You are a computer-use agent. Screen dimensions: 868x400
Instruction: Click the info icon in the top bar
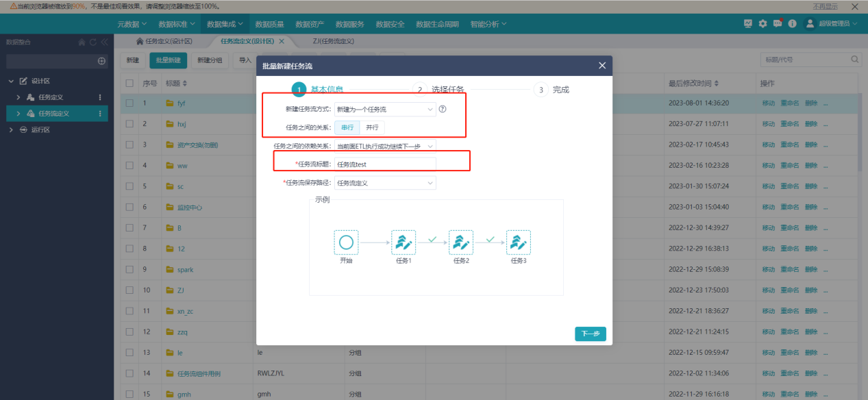[x=792, y=23]
